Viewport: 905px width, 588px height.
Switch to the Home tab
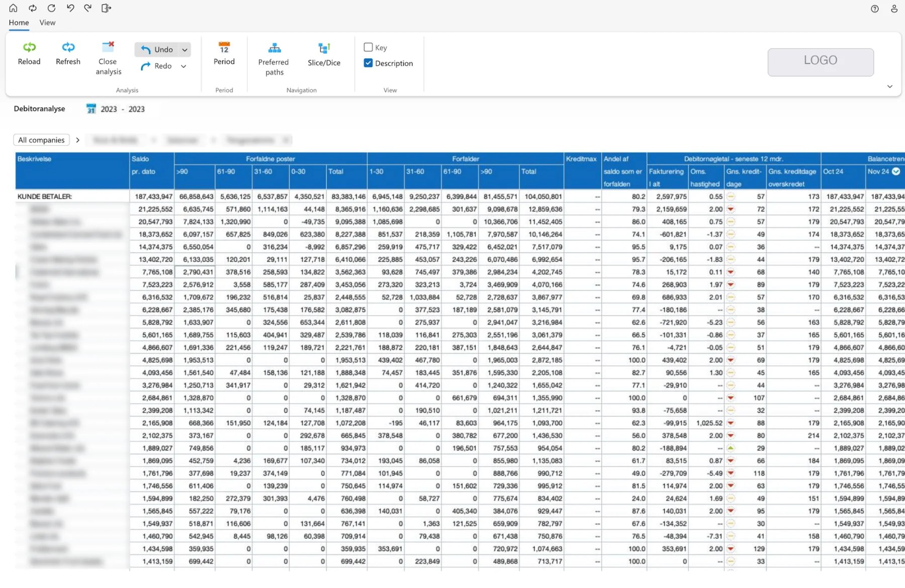click(19, 23)
